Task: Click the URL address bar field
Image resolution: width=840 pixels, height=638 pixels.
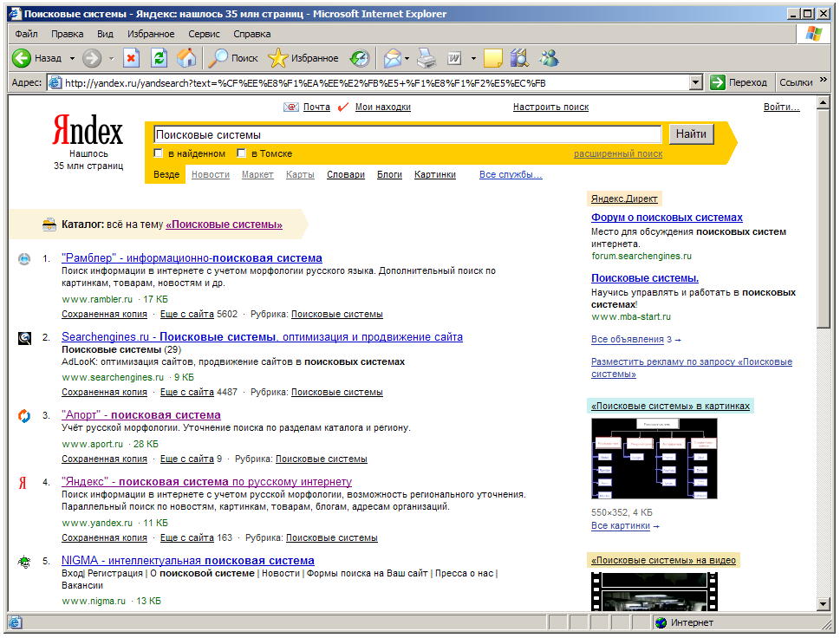Action: 375,83
